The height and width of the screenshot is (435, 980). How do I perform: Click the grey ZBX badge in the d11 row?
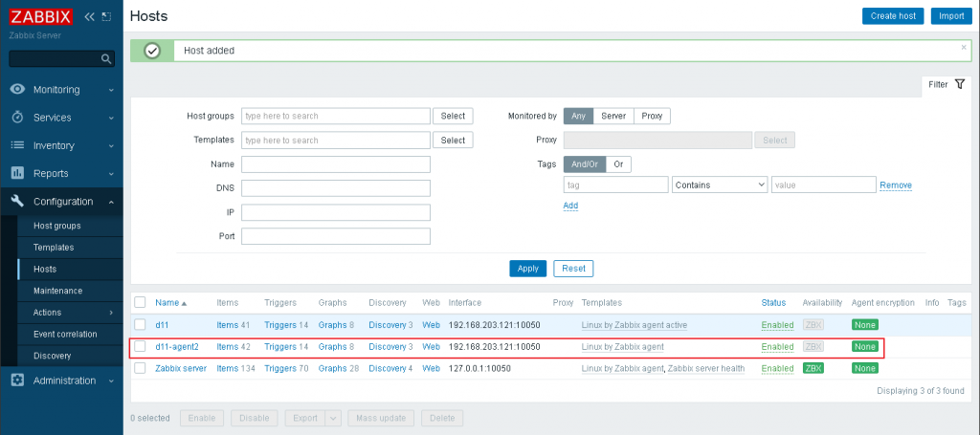[813, 324]
